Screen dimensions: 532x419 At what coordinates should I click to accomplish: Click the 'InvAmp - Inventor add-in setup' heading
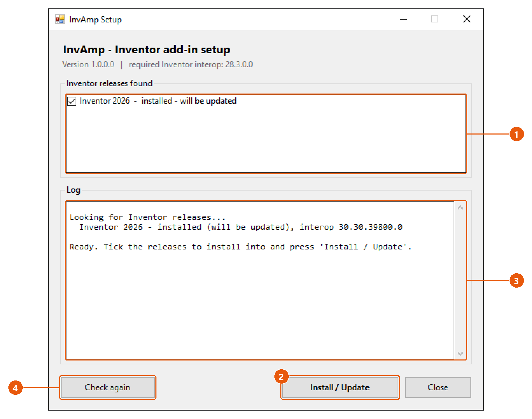click(147, 49)
